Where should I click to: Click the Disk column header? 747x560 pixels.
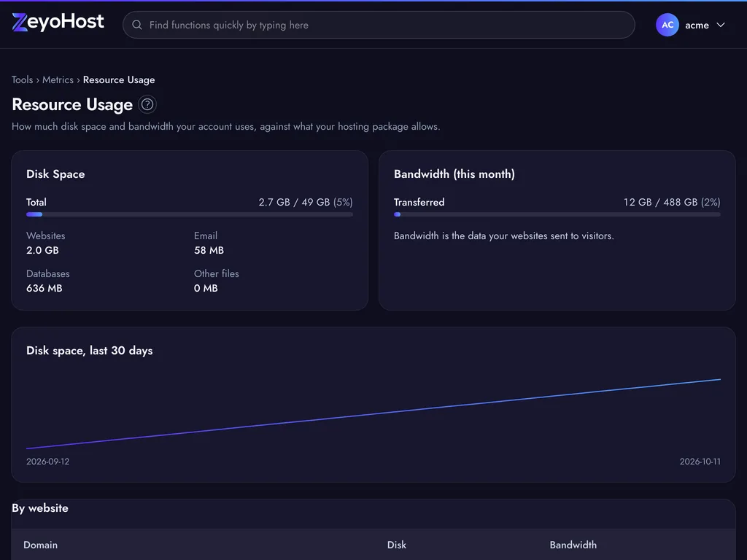396,545
